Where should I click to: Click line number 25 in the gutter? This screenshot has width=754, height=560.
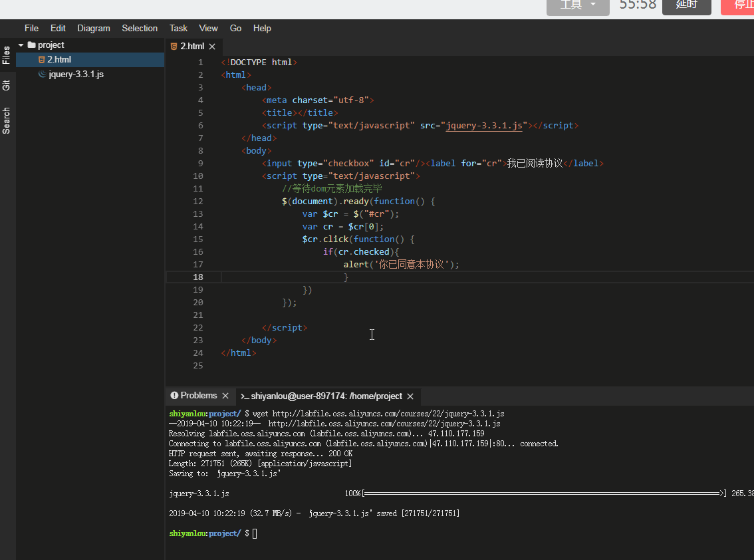pyautogui.click(x=198, y=366)
